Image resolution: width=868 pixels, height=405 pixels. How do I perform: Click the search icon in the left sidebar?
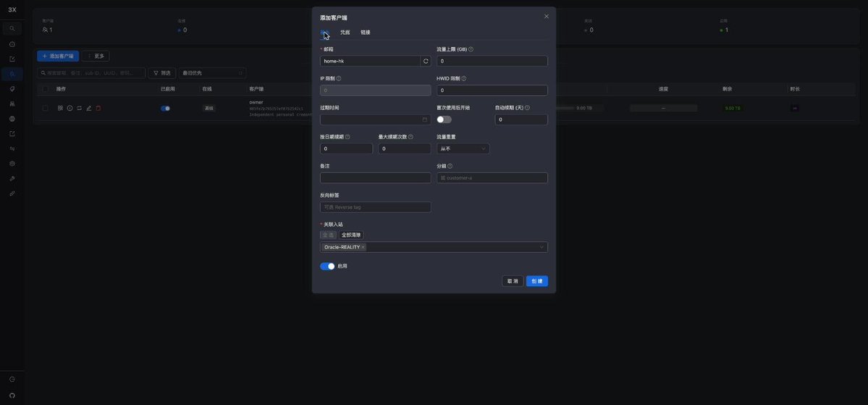[12, 28]
